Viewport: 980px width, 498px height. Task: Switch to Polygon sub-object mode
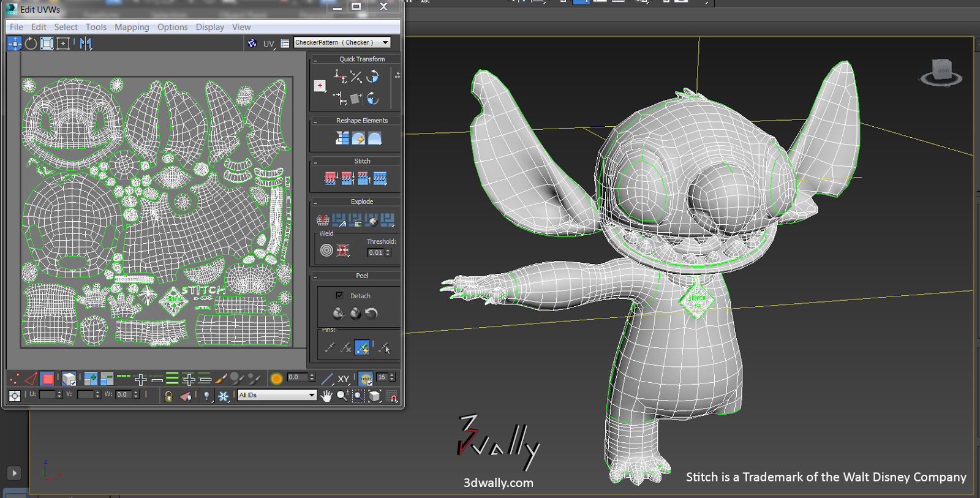(x=47, y=379)
